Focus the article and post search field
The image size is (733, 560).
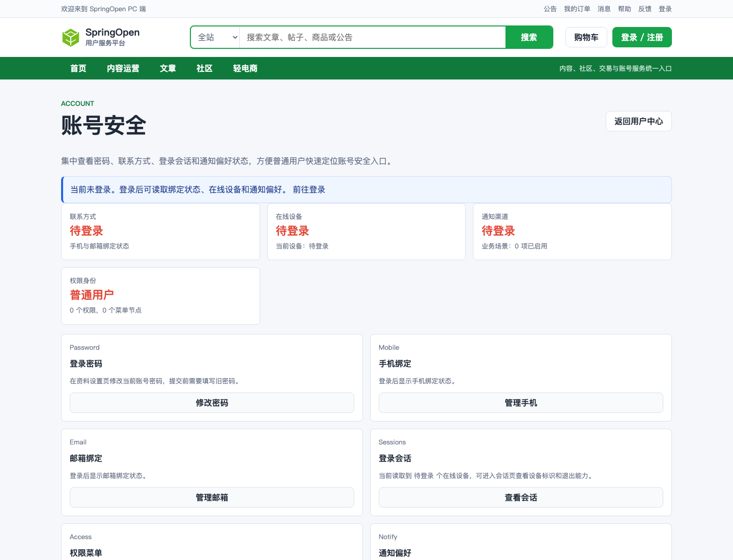pos(372,37)
